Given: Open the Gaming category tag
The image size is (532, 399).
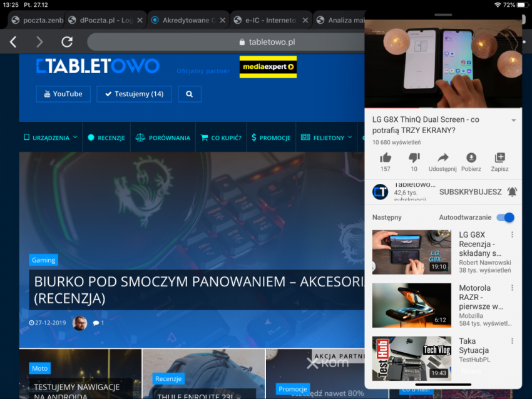Looking at the screenshot, I should (43, 260).
